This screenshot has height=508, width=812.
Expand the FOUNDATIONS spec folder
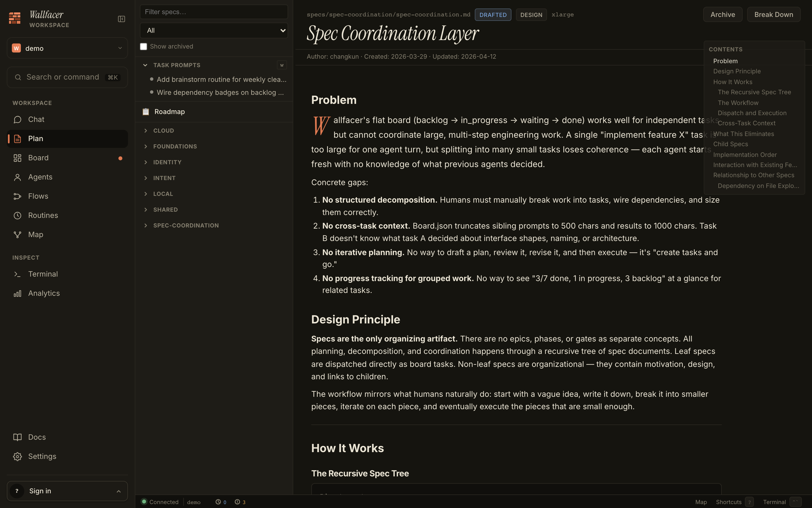coord(145,146)
